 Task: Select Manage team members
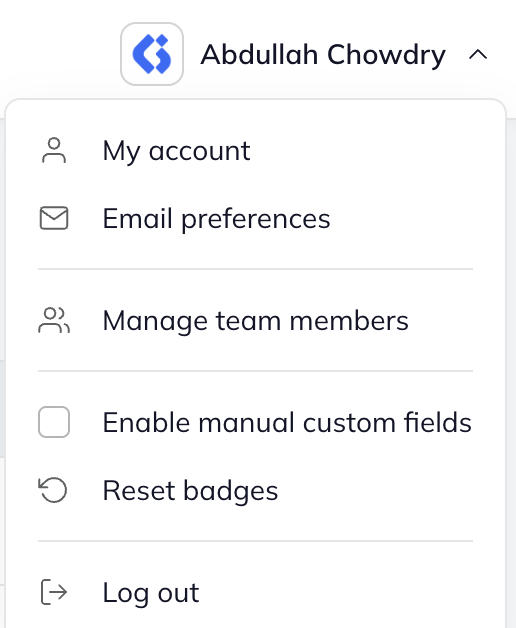coord(256,320)
